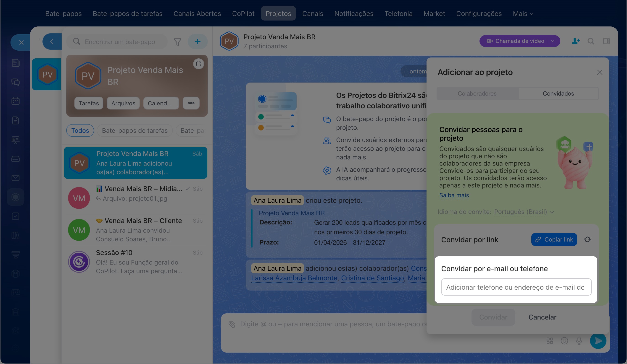Open the checkmark tasks icon in the left sidebar
Image resolution: width=627 pixels, height=364 pixels.
tap(16, 216)
